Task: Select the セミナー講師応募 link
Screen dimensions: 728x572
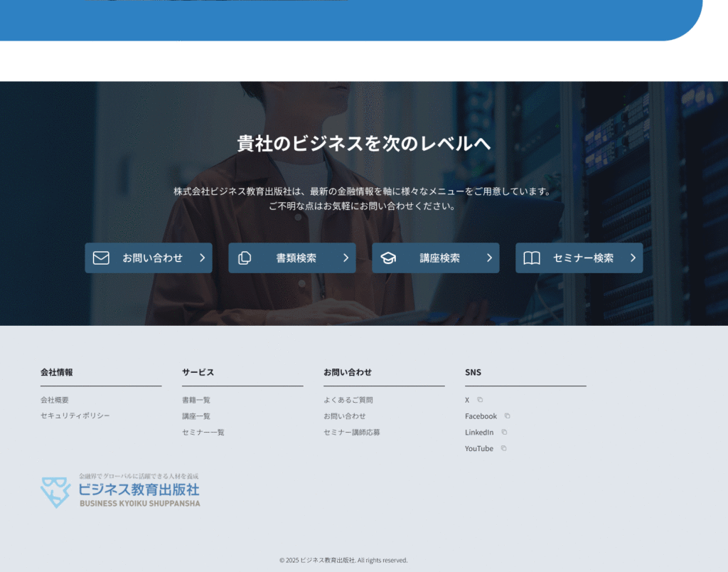Action: (352, 432)
